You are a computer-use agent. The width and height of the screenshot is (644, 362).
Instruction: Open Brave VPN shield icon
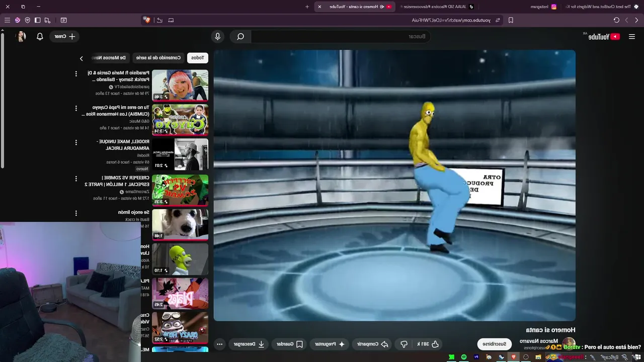point(27,20)
